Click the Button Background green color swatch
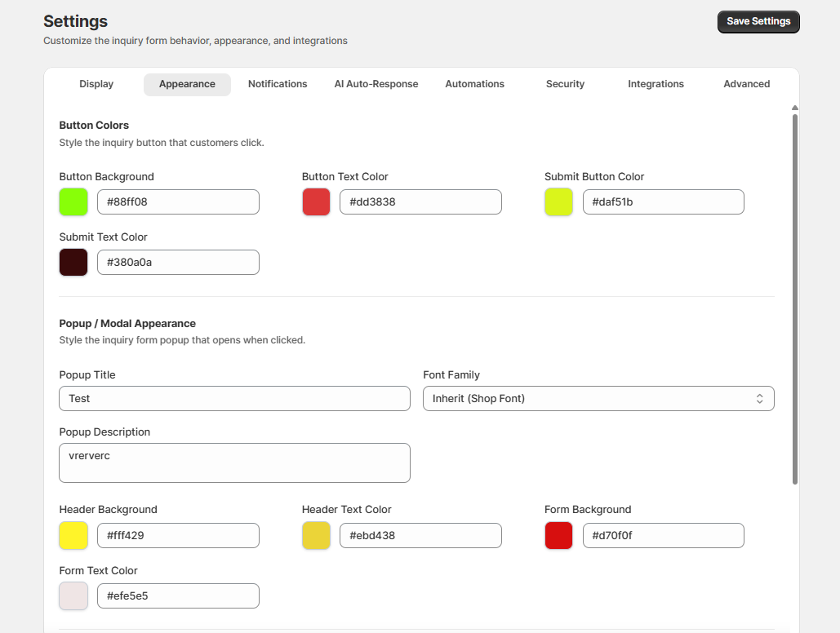The image size is (840, 633). point(73,201)
